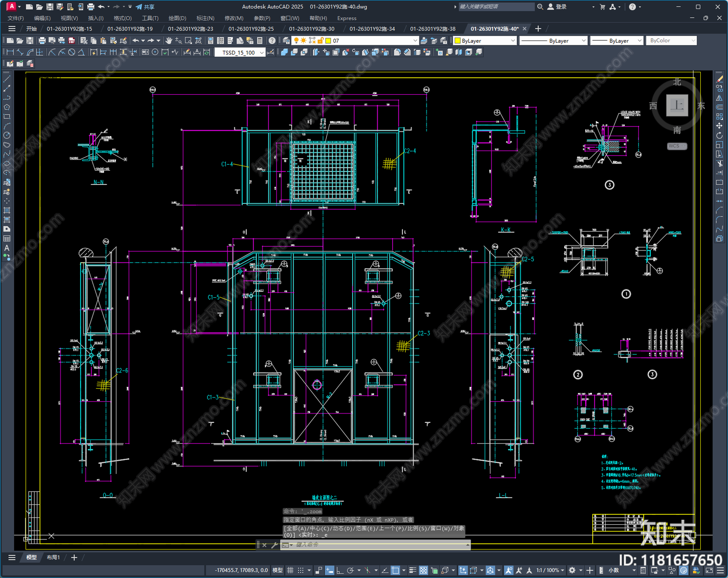Viewport: 728px width, 578px height.
Task: Toggle grid display in status bar
Action: [290, 570]
